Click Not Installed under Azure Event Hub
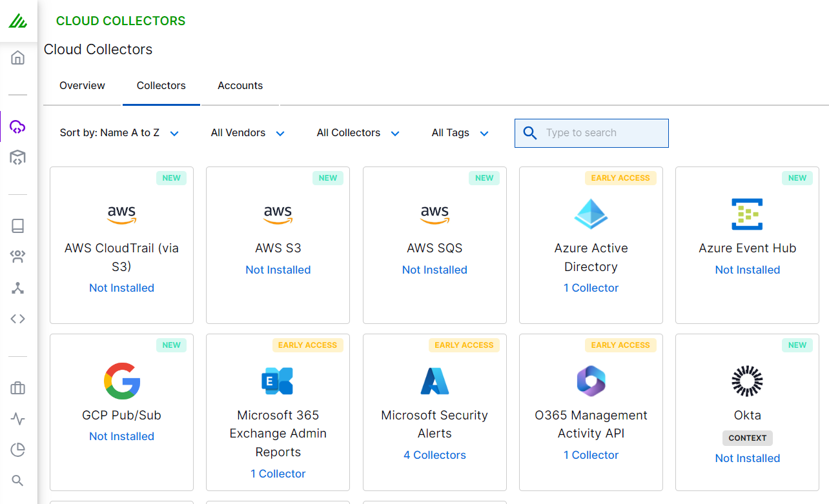This screenshot has height=504, width=829. [747, 270]
